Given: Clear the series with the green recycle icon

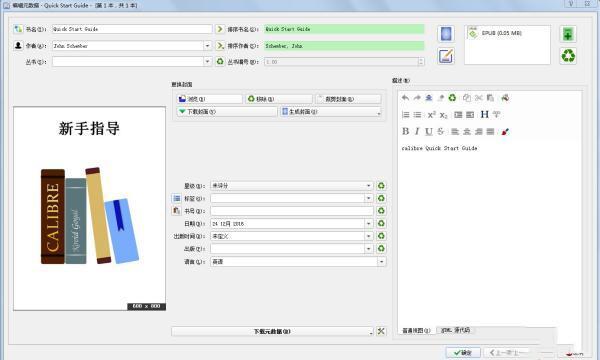Looking at the screenshot, I should (220, 61).
